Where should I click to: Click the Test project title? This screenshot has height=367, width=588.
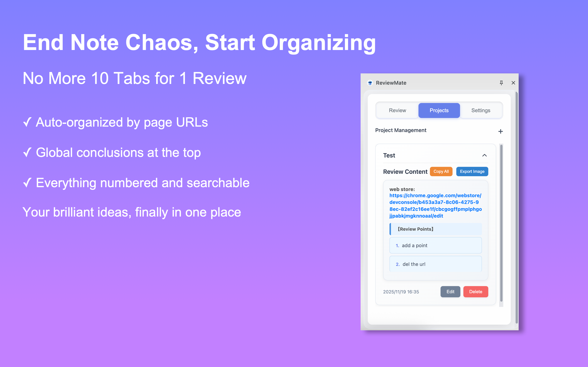tap(389, 155)
